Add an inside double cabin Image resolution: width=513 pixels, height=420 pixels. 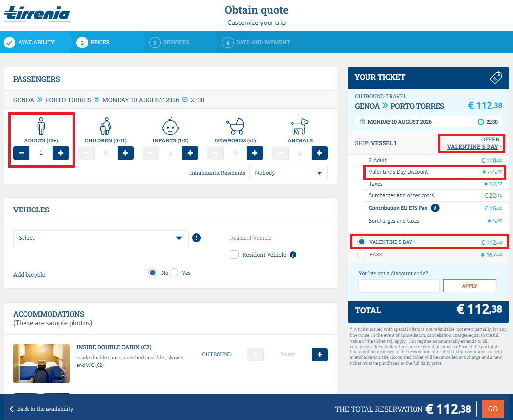coord(319,354)
